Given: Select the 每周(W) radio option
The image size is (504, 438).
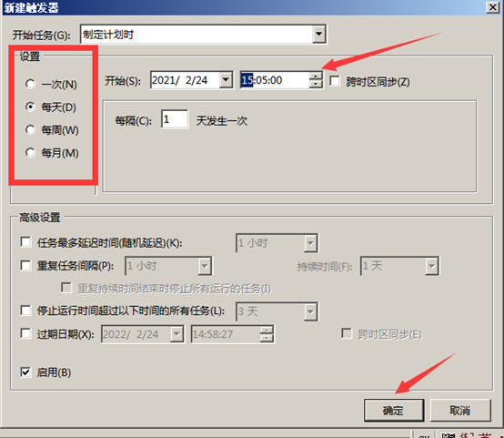Looking at the screenshot, I should point(31,129).
